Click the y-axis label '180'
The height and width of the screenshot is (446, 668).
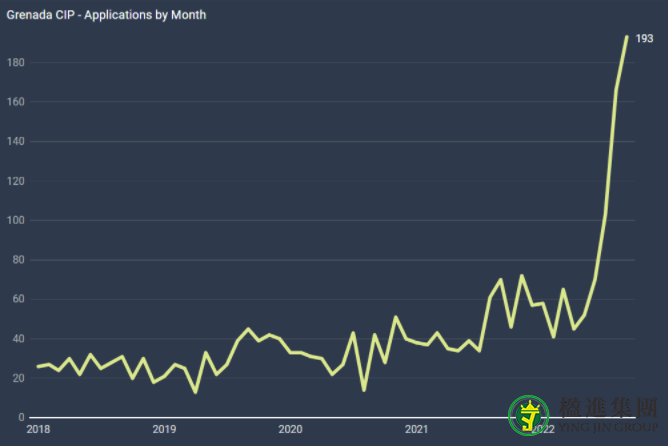tap(16, 63)
